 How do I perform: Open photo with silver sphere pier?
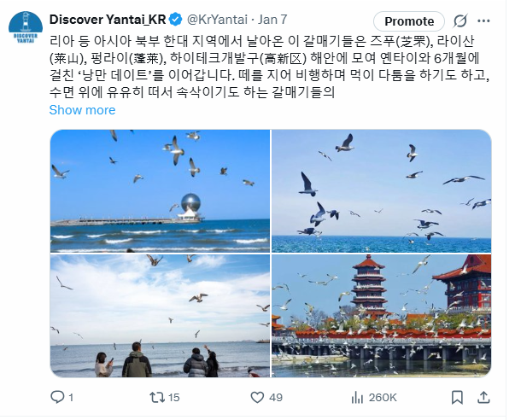pyautogui.click(x=161, y=191)
